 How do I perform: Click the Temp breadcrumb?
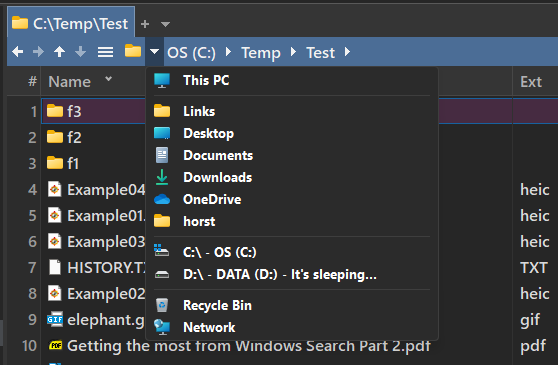pos(261,53)
